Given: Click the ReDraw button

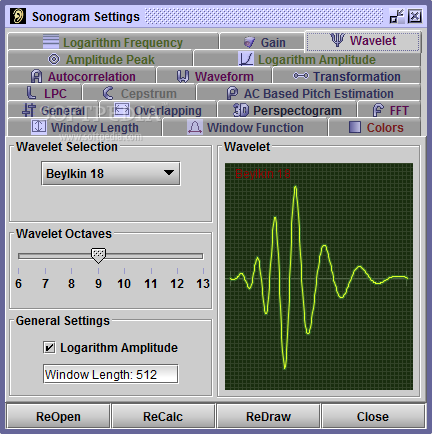Looking at the screenshot, I should pyautogui.click(x=268, y=416).
